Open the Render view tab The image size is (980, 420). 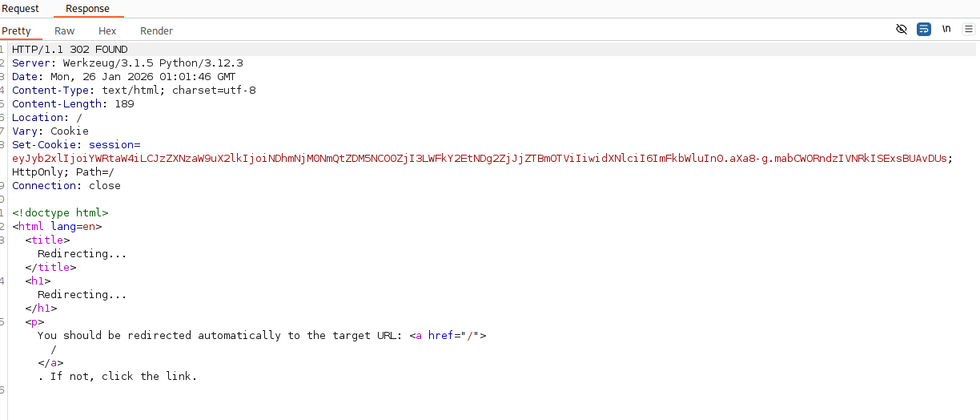[156, 30]
